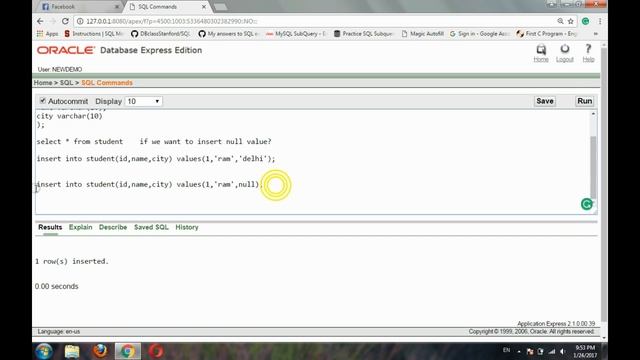Open Opera browser from taskbar
This screenshot has width=640, height=360.
(156, 351)
